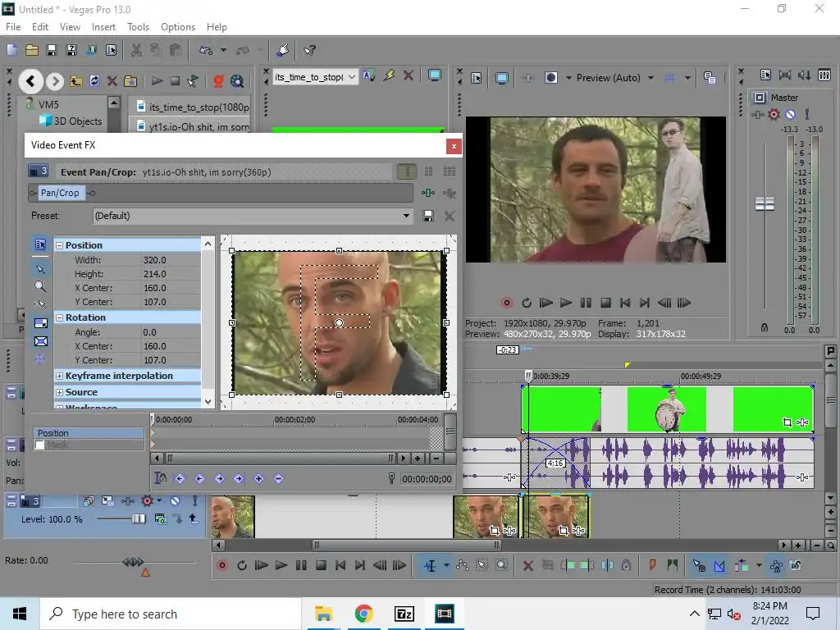840x630 pixels.
Task: Open overlays grid dropdown in preview toolbar
Action: click(x=687, y=78)
